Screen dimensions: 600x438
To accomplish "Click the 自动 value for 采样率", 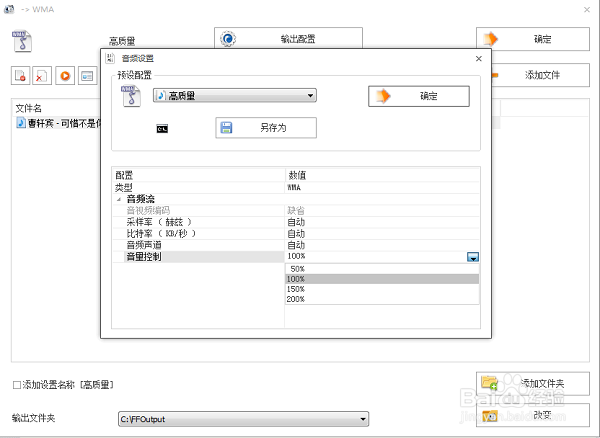I will pos(382,222).
